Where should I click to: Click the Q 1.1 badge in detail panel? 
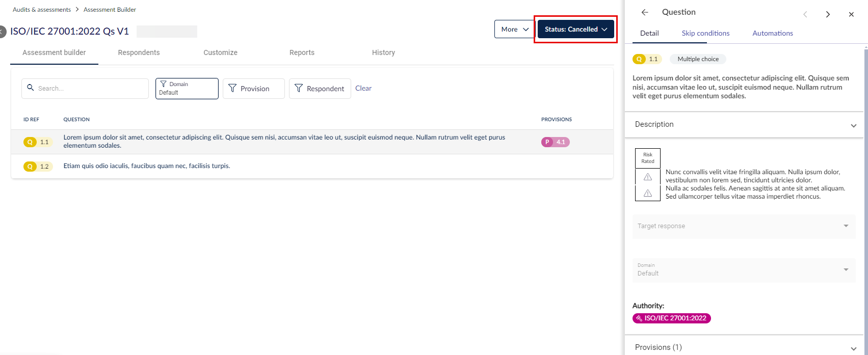647,59
